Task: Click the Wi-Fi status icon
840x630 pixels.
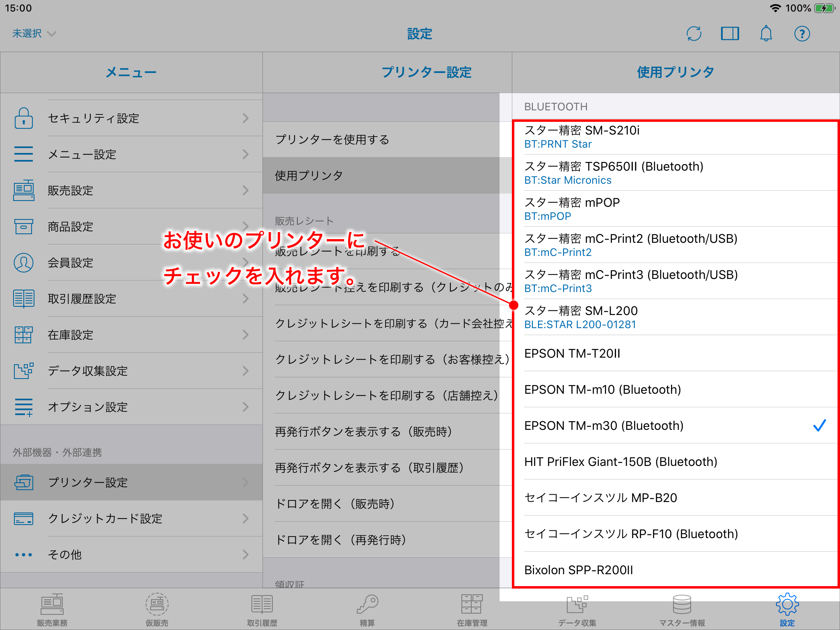Action: pyautogui.click(x=775, y=8)
